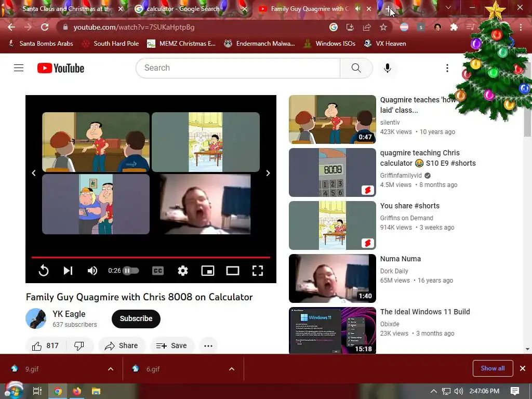
Task: Open YouTube settings three-dot menu
Action: (x=447, y=68)
